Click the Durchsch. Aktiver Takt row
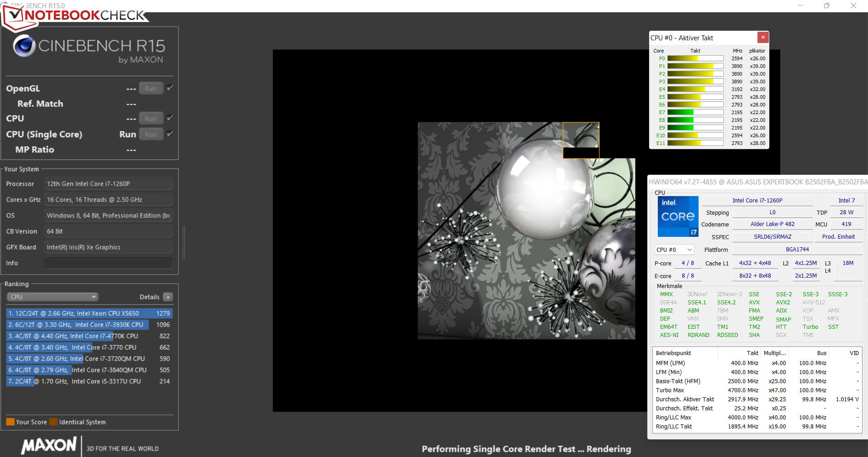 tap(757, 399)
